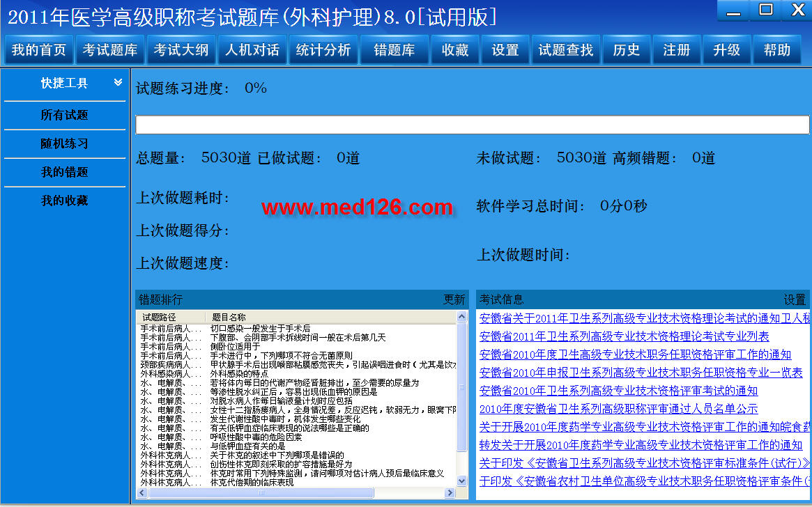Open 试题查找 question search
812x507 pixels.
[566, 50]
